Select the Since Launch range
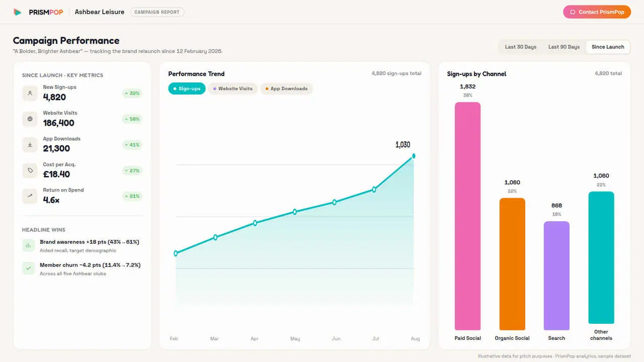This screenshot has height=362, width=644. click(608, 47)
